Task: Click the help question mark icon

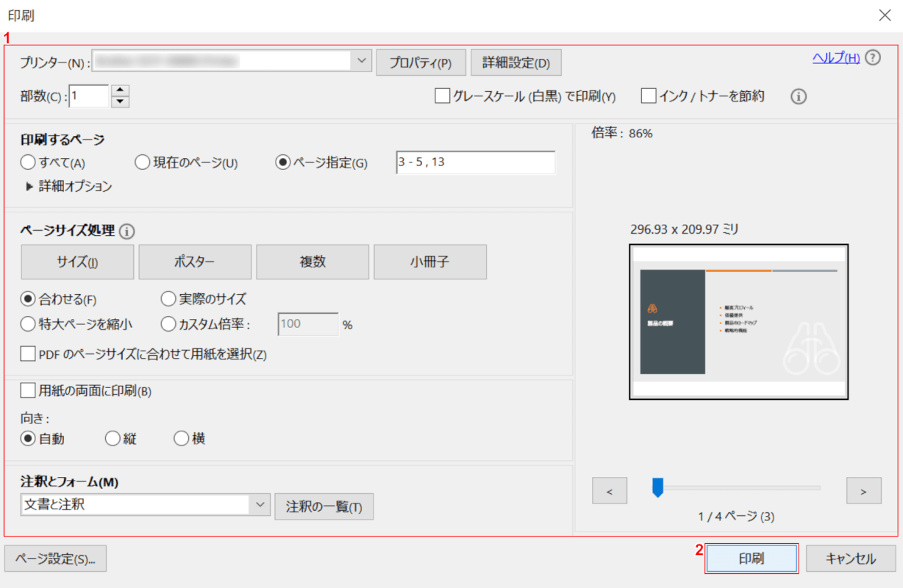Action: click(x=873, y=58)
